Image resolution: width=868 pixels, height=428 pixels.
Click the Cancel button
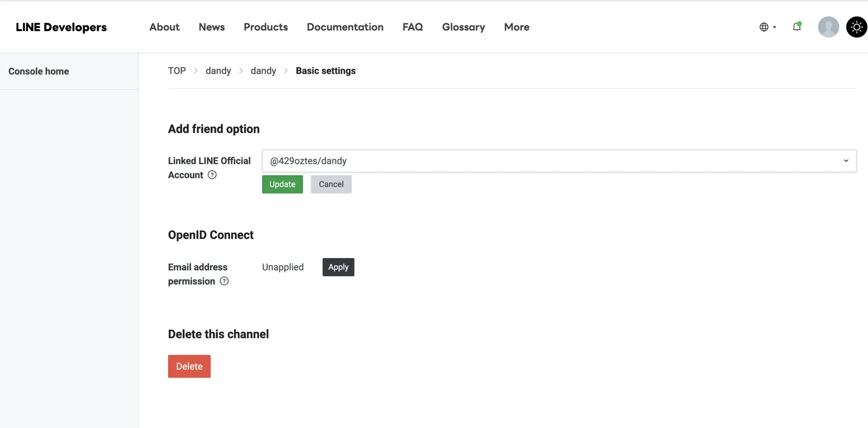tap(331, 184)
